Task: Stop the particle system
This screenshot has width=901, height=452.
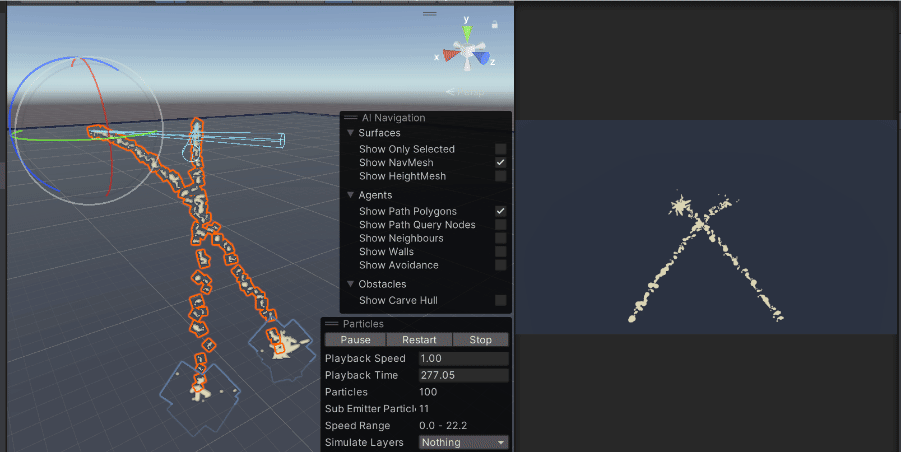Action: coord(480,340)
